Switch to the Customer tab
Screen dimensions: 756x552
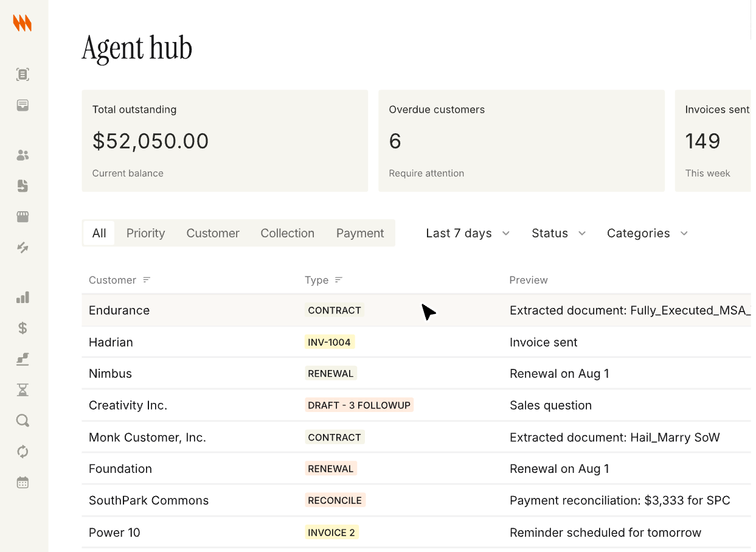(x=213, y=233)
